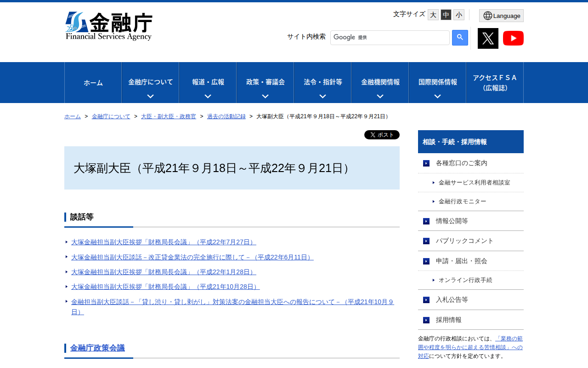Viewport: 588px width, 368px height.
Task: Click the blue search magnifier button
Action: [460, 38]
